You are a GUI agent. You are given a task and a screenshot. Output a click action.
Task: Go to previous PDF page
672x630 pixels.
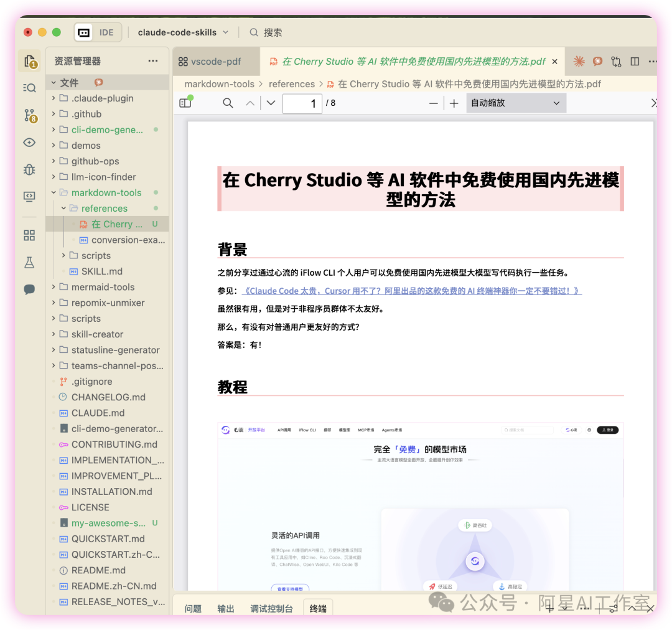250,103
